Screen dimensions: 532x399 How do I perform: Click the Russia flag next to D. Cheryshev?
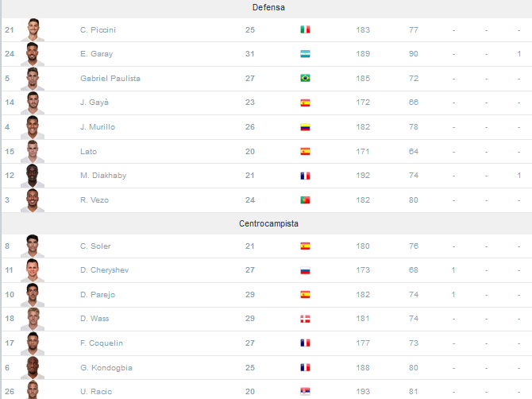coord(305,270)
